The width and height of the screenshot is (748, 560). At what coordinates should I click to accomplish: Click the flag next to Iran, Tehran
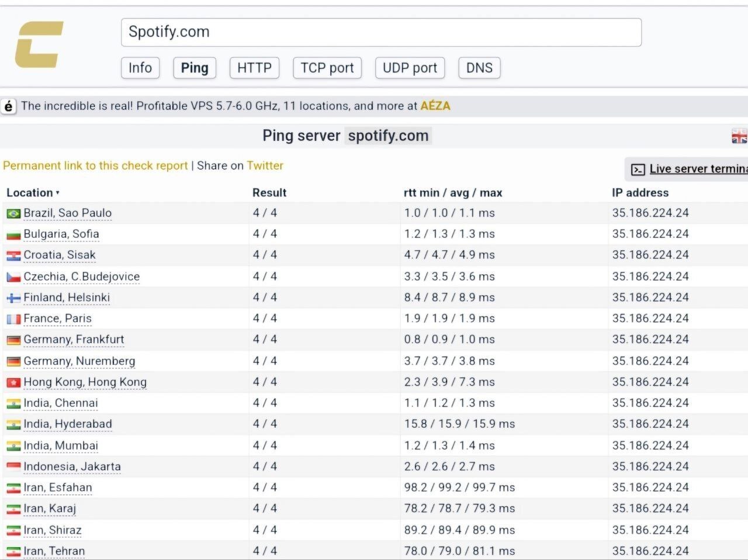point(13,552)
